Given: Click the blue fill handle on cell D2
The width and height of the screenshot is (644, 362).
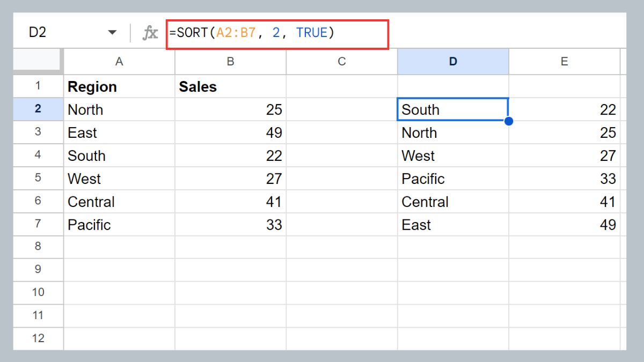Looking at the screenshot, I should pos(508,121).
